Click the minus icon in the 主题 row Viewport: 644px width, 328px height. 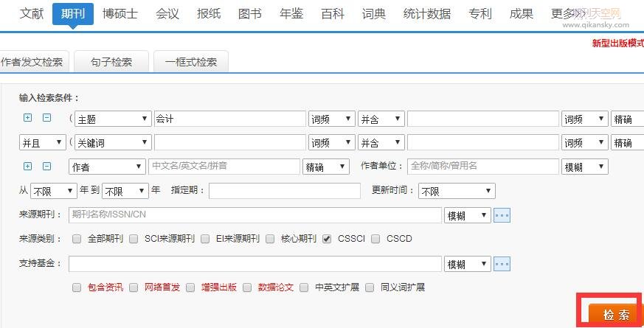(x=46, y=118)
